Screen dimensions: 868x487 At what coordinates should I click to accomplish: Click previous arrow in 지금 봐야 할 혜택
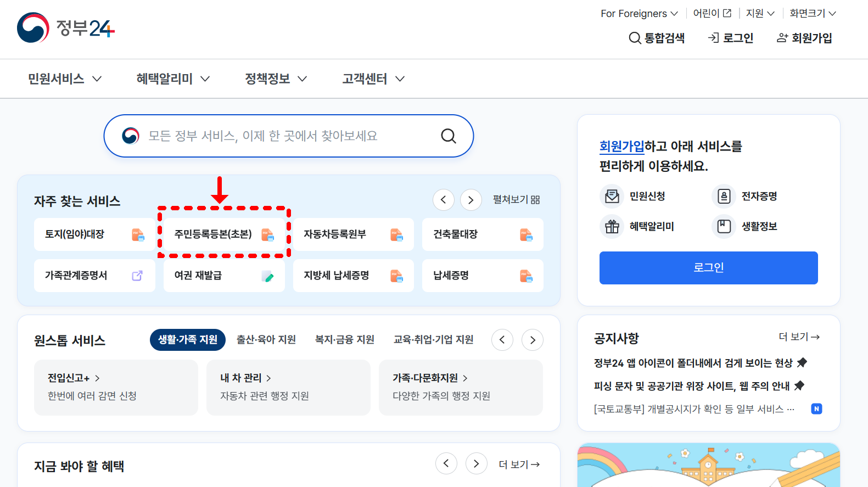click(x=446, y=463)
